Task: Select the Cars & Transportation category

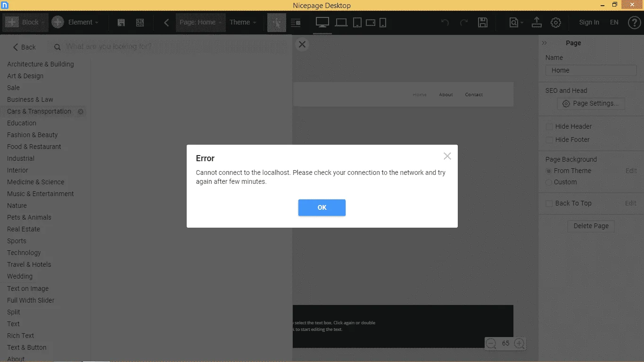Action: pyautogui.click(x=39, y=111)
